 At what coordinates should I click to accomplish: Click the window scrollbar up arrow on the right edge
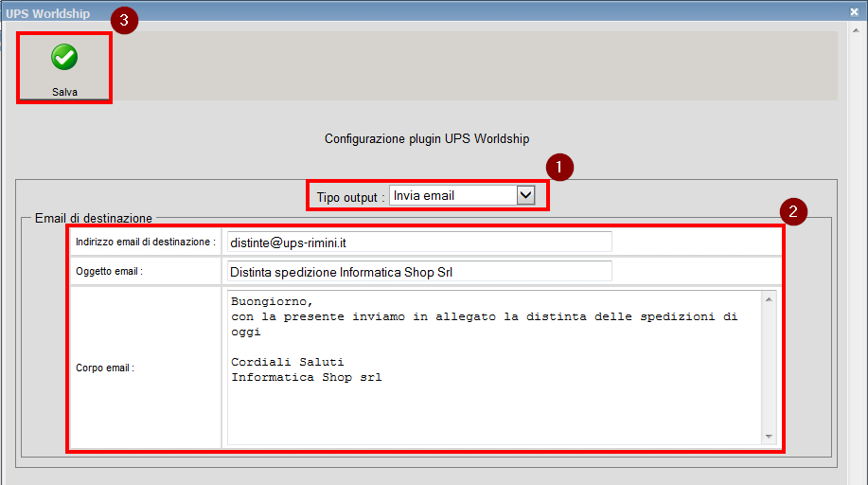(857, 30)
